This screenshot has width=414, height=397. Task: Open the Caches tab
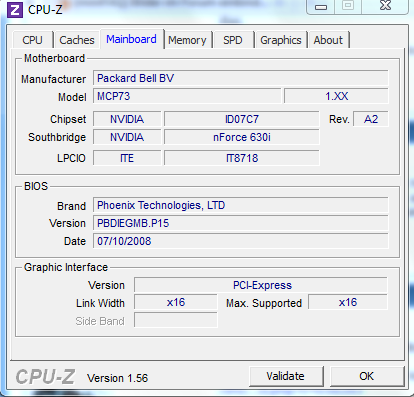click(77, 40)
